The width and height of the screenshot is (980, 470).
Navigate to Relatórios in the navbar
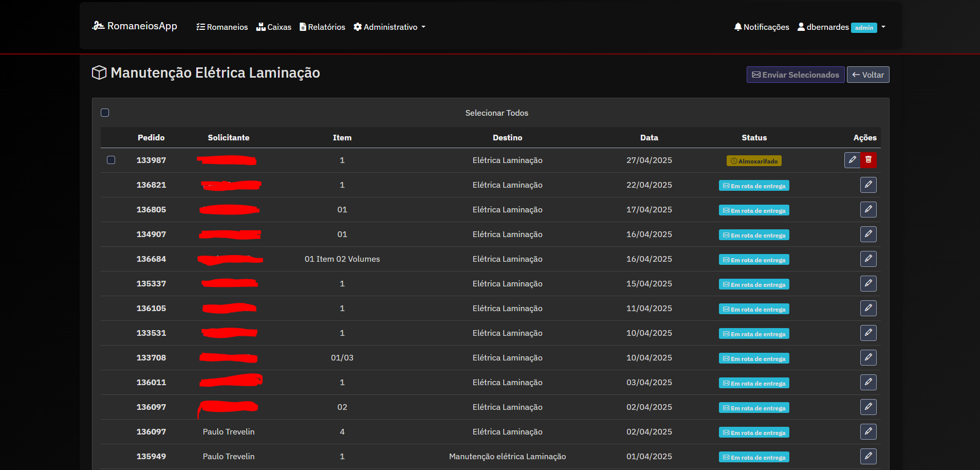point(322,27)
